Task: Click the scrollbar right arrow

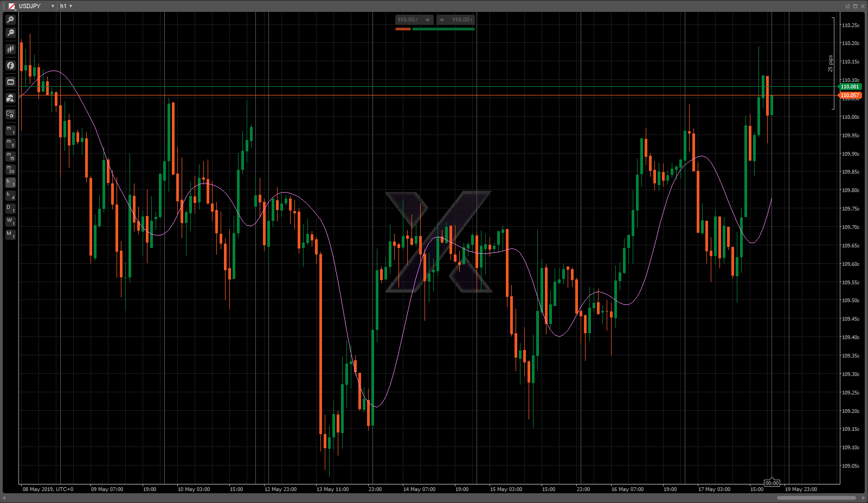Action: 863,498
